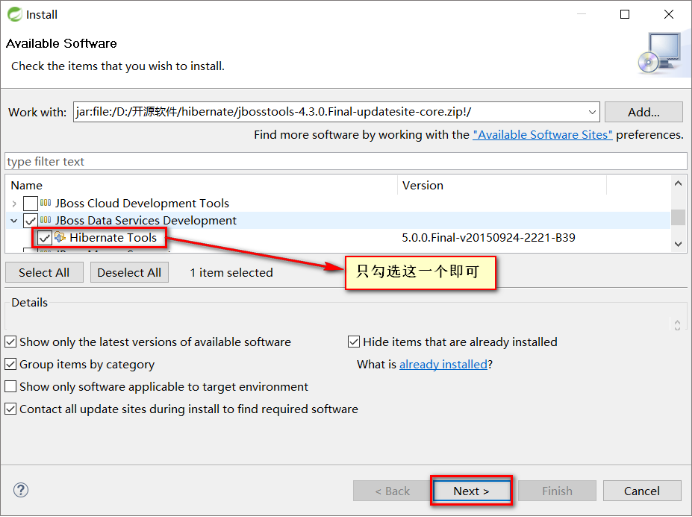
Task: Select the Hibernate Tools row label
Action: point(113,238)
